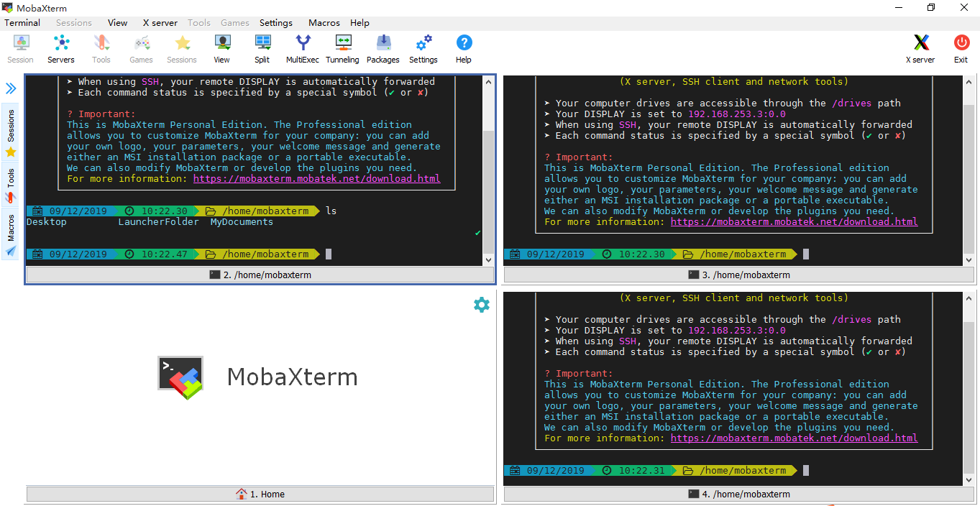The height and width of the screenshot is (506, 980).
Task: Open the Packages toolbar icon
Action: pos(383,49)
